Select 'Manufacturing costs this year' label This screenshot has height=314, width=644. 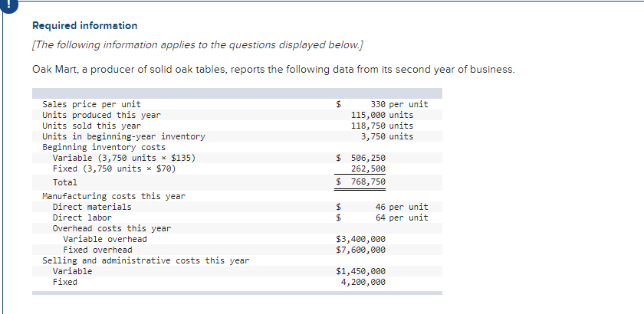point(113,196)
